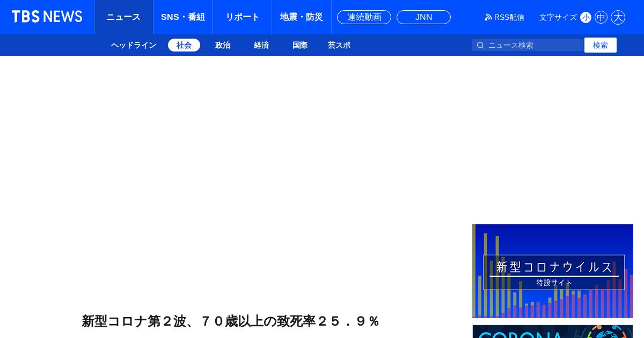Viewport: 644px width, 338px height.
Task: Set text size to 大
Action: (618, 17)
